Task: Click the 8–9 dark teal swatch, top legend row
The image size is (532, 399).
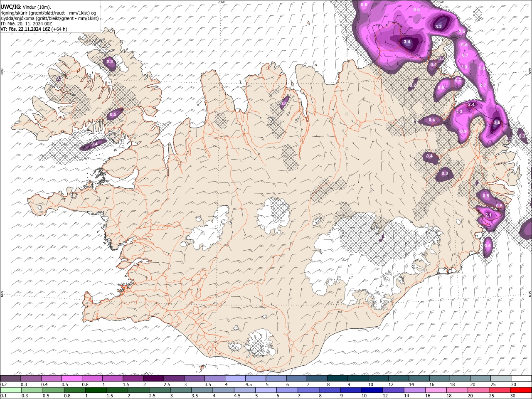Action: coord(337,378)
